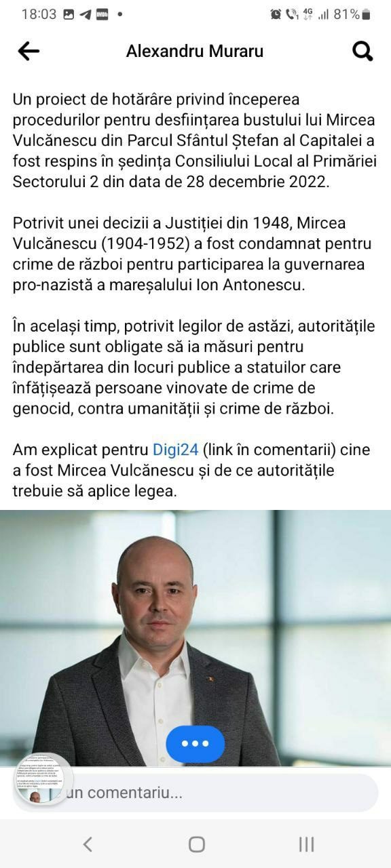
Task: Open the post photo of the man
Action: point(195,638)
